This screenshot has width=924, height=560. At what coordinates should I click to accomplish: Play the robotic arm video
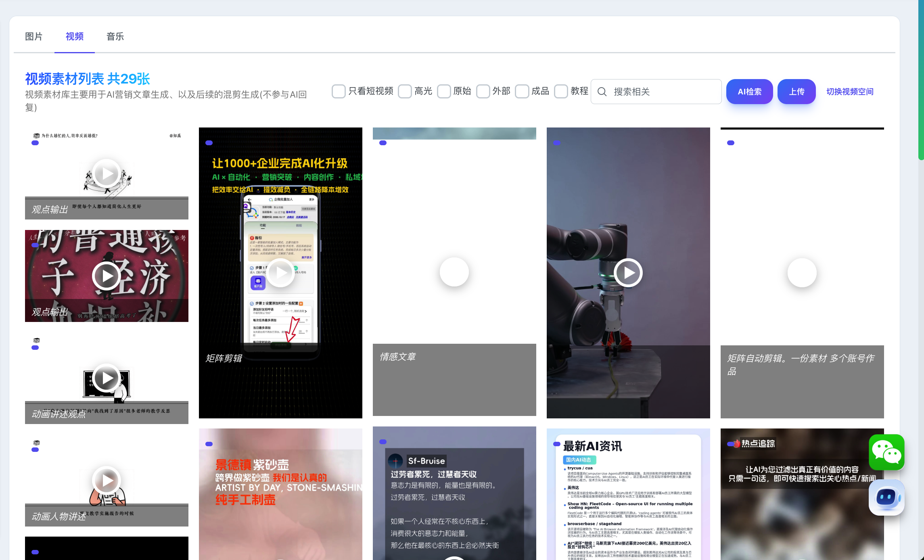(628, 273)
